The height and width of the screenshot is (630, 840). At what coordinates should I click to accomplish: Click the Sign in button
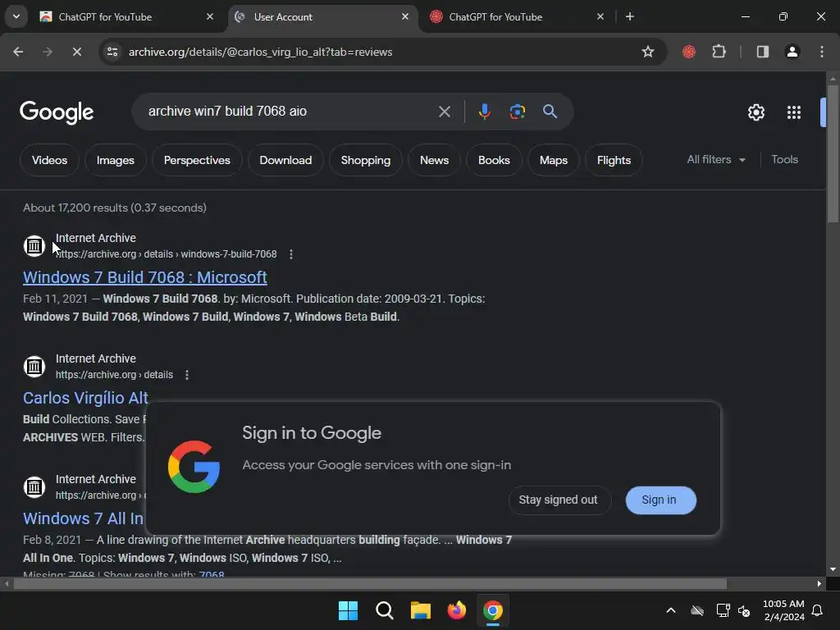point(660,500)
